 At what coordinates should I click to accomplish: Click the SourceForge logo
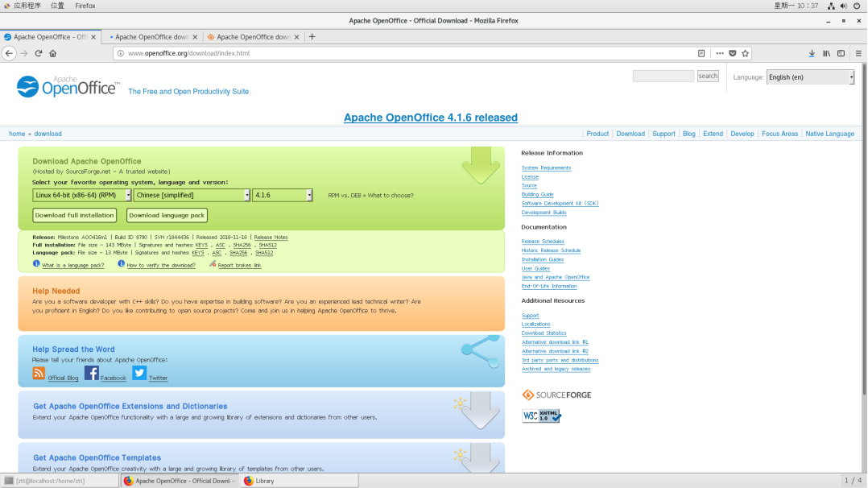557,395
